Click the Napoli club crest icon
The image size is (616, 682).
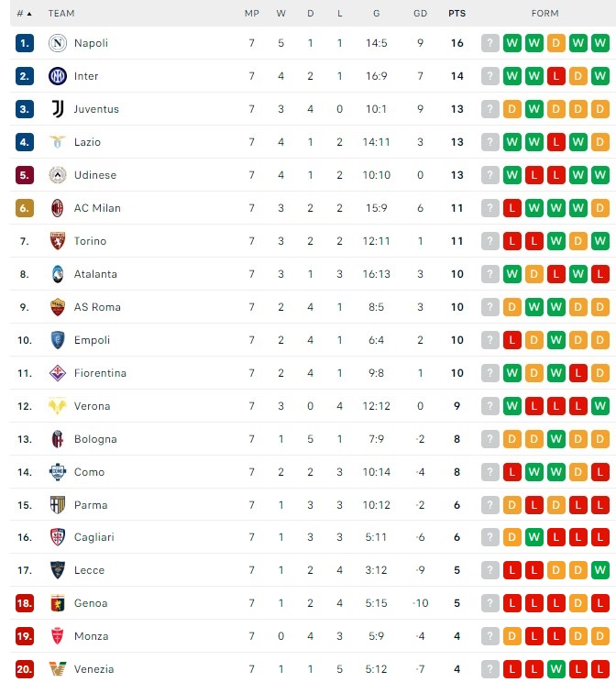[58, 43]
